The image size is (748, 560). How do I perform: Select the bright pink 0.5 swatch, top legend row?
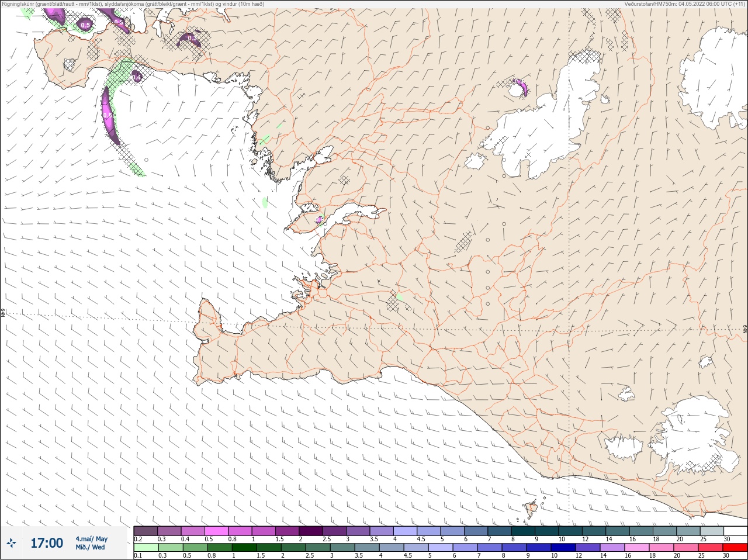216,531
